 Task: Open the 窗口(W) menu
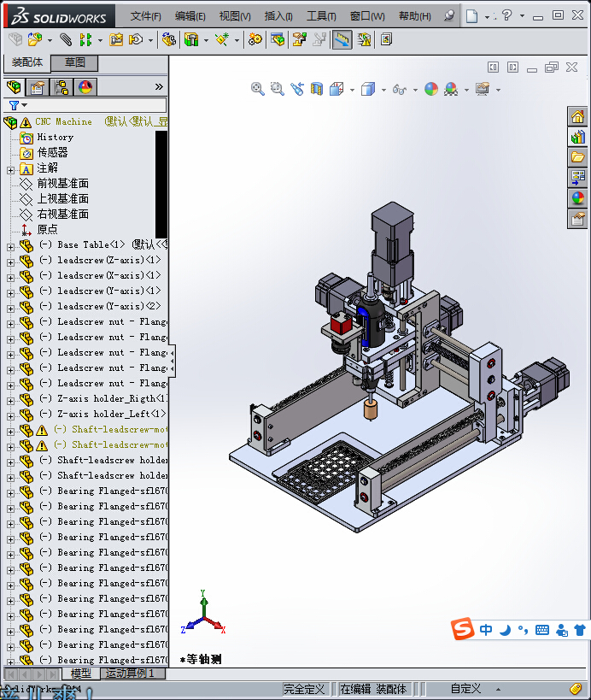click(367, 16)
